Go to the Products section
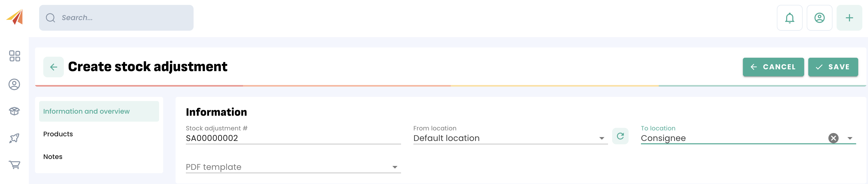The height and width of the screenshot is (184, 868). pos(58,134)
